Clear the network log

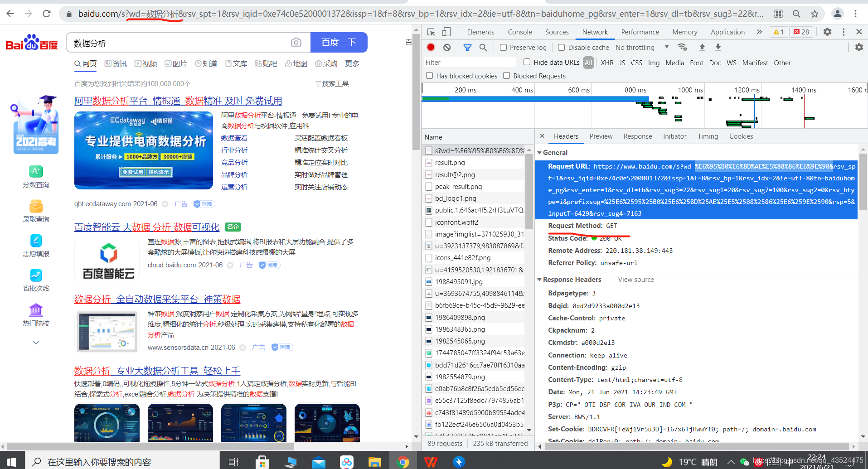click(x=447, y=47)
